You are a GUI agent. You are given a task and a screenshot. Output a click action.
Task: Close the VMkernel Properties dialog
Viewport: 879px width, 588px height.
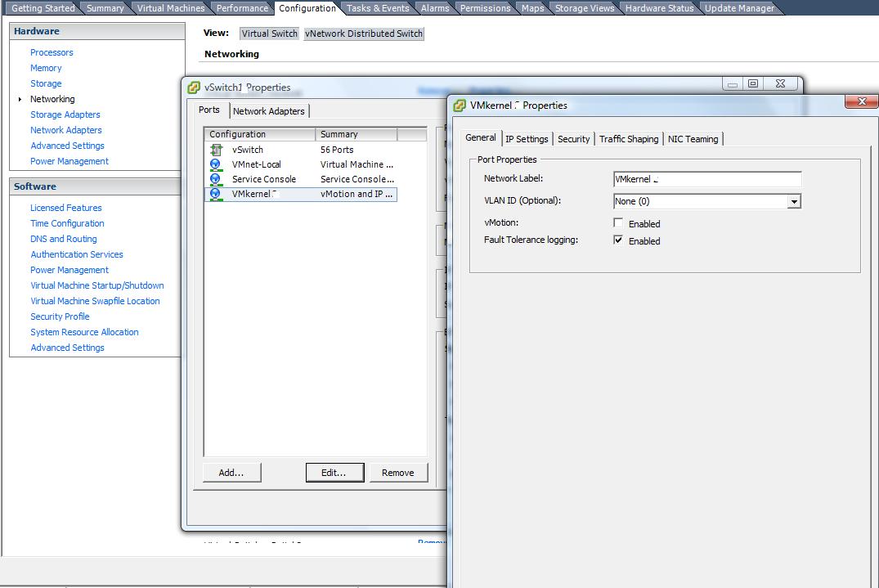(862, 101)
